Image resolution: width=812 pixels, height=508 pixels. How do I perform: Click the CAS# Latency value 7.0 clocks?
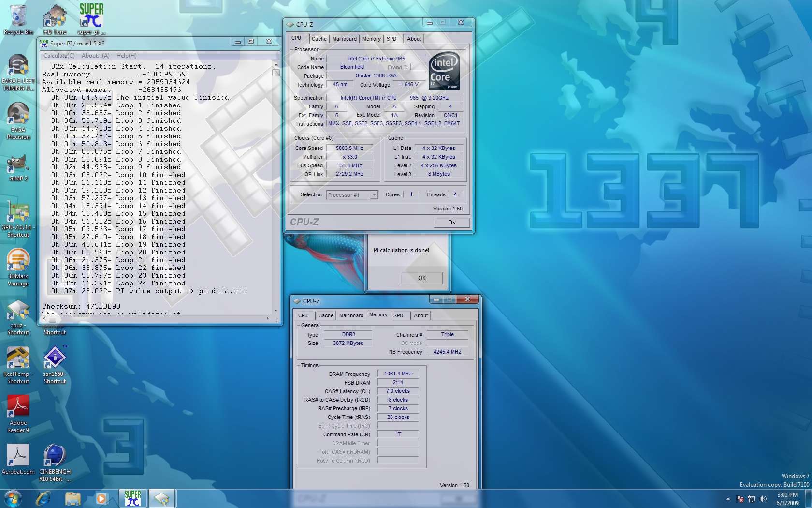click(398, 391)
